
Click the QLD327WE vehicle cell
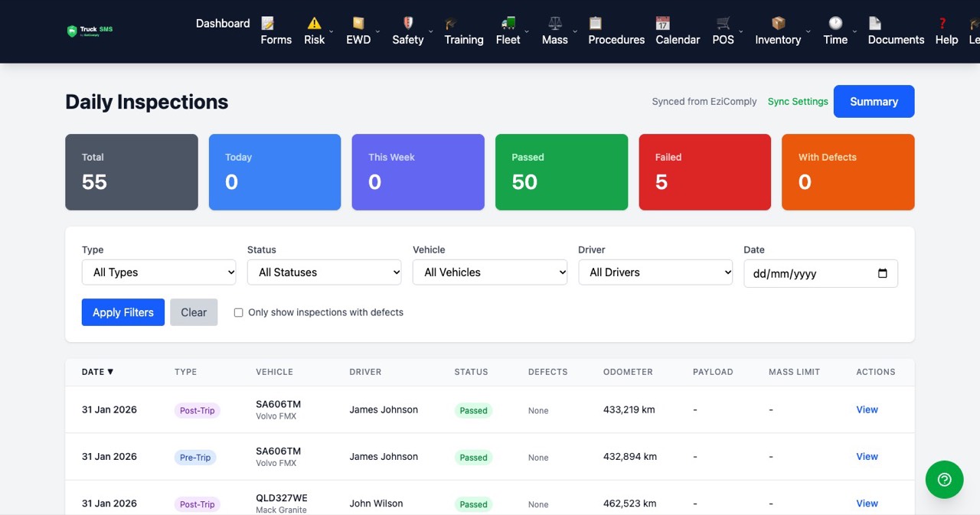coord(282,503)
